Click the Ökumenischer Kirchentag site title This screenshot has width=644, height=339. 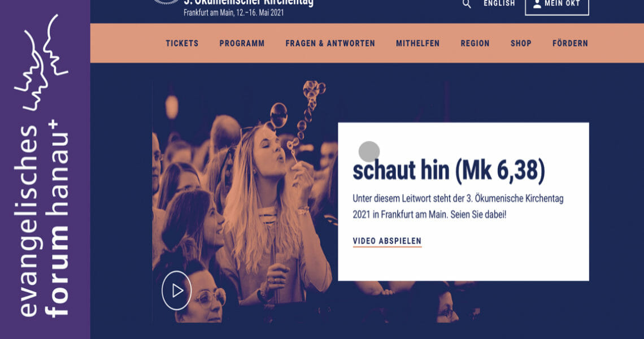pos(248,2)
